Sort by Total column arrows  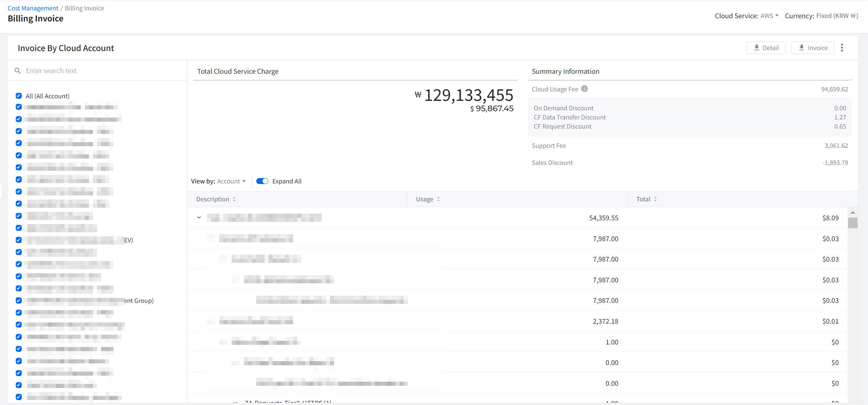655,199
